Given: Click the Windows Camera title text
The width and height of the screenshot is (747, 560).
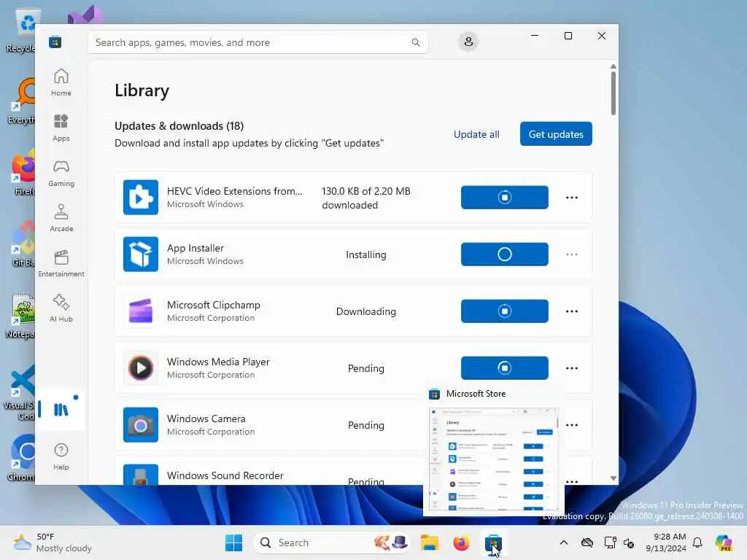Looking at the screenshot, I should coord(206,419).
